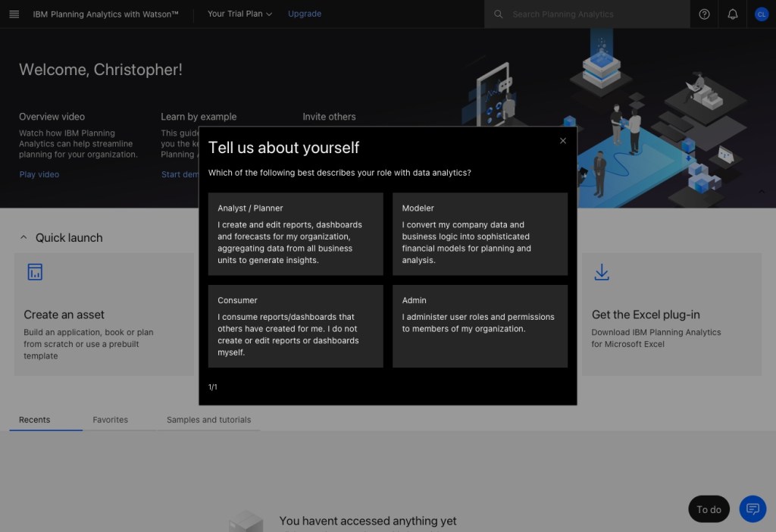Close the Tell us about yourself dialog
This screenshot has width=776, height=532.
pos(563,141)
